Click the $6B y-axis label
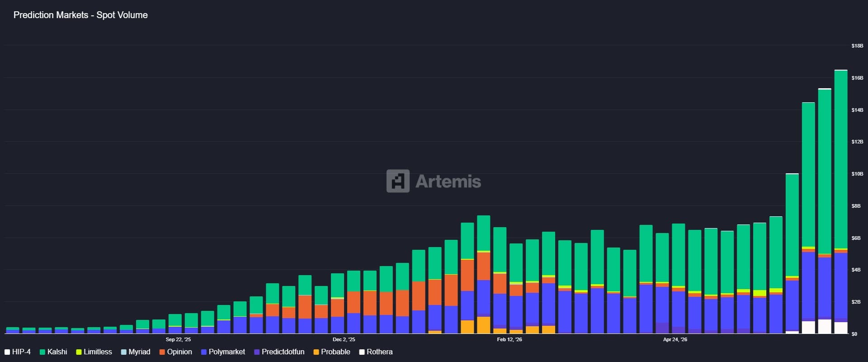The height and width of the screenshot is (362, 868). [856, 238]
